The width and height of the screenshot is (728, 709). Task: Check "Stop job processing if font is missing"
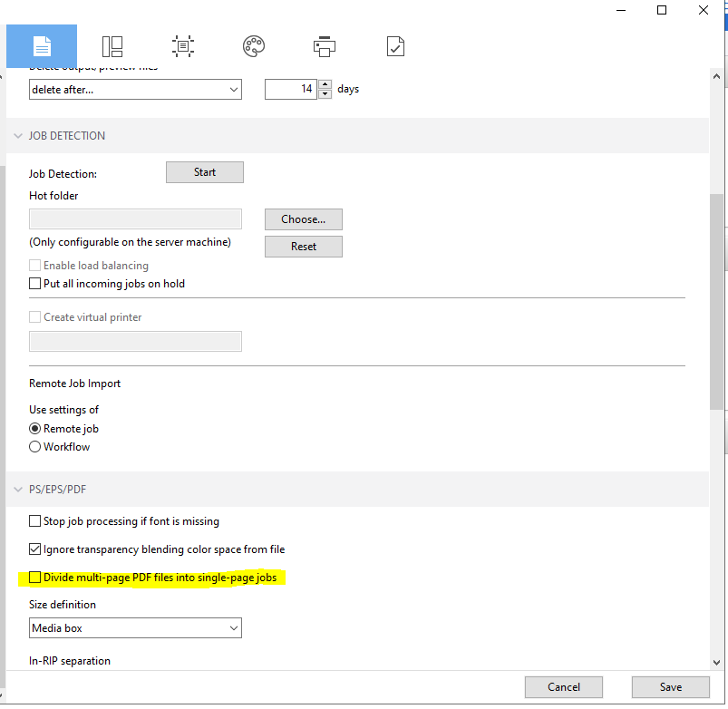click(34, 520)
